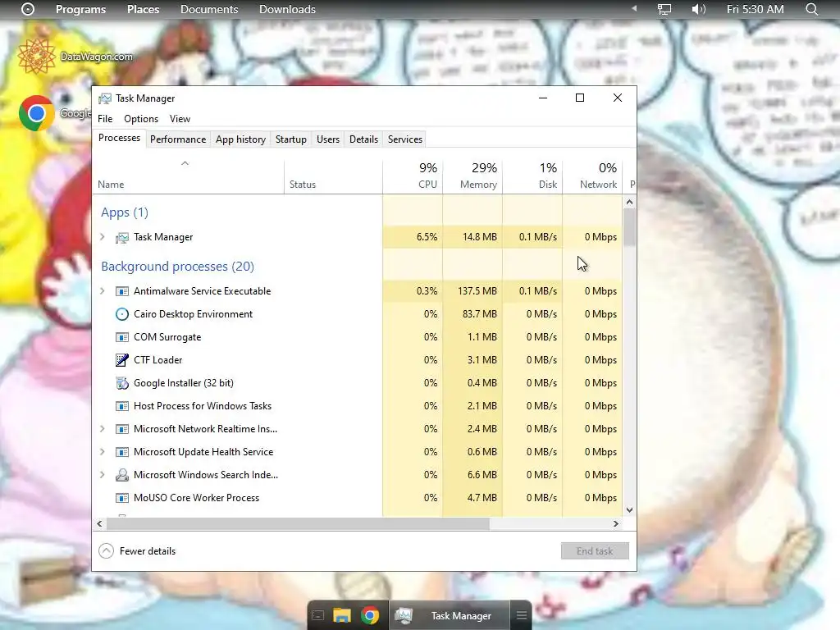Click the End task button
Screen dimensions: 840x630
pos(595,550)
